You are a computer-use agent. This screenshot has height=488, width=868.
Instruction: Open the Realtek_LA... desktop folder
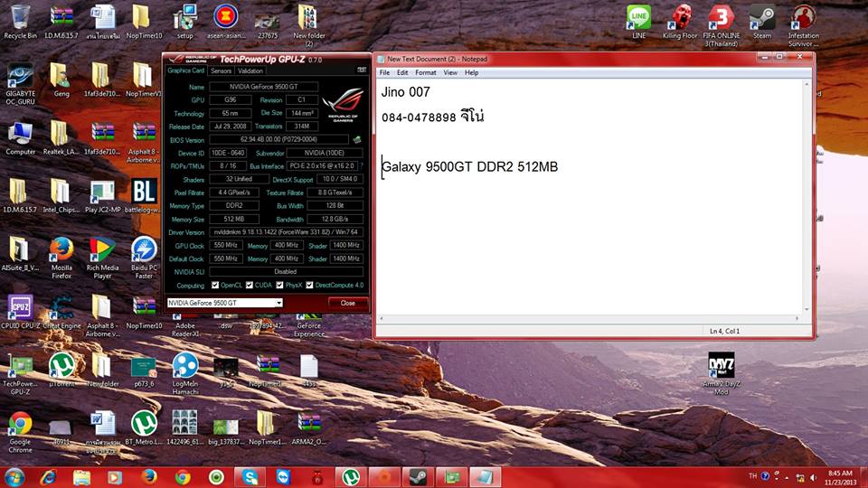tap(61, 138)
